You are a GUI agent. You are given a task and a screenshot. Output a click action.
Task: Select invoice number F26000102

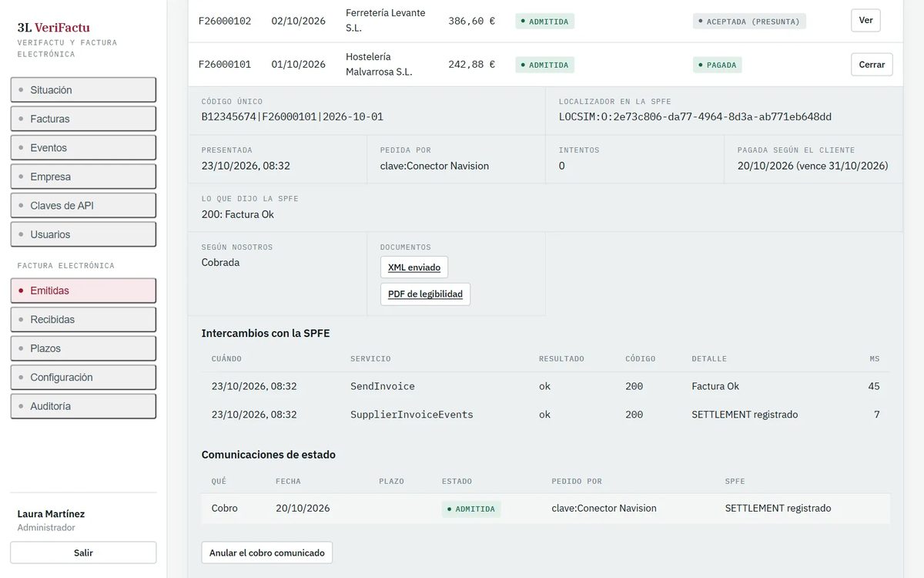coord(225,21)
